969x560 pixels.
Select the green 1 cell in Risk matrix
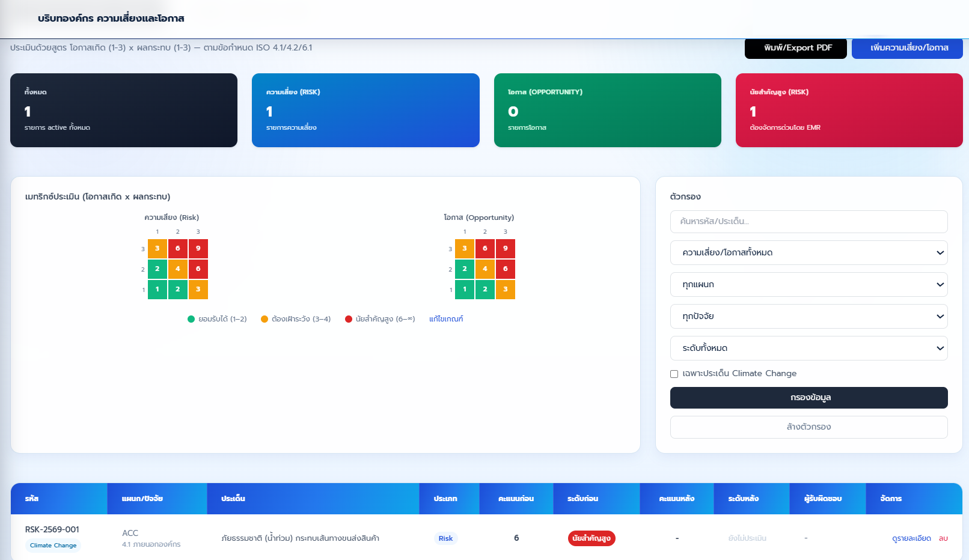point(157,289)
